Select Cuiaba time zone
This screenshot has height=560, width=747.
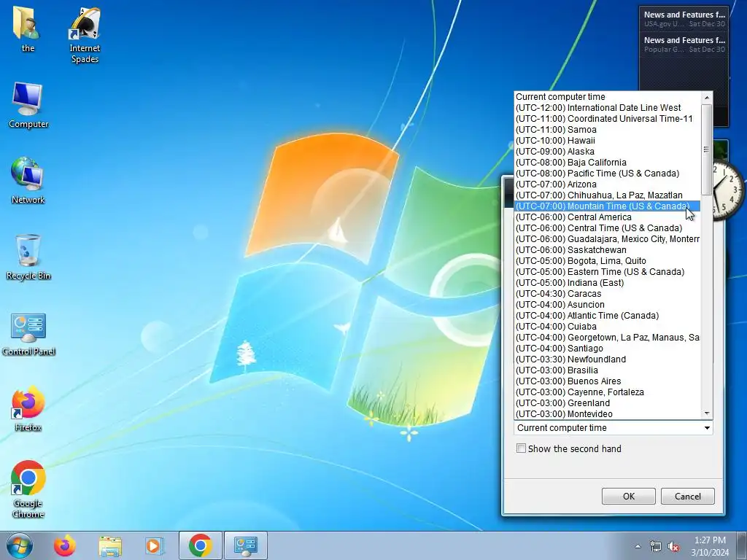tap(608, 327)
